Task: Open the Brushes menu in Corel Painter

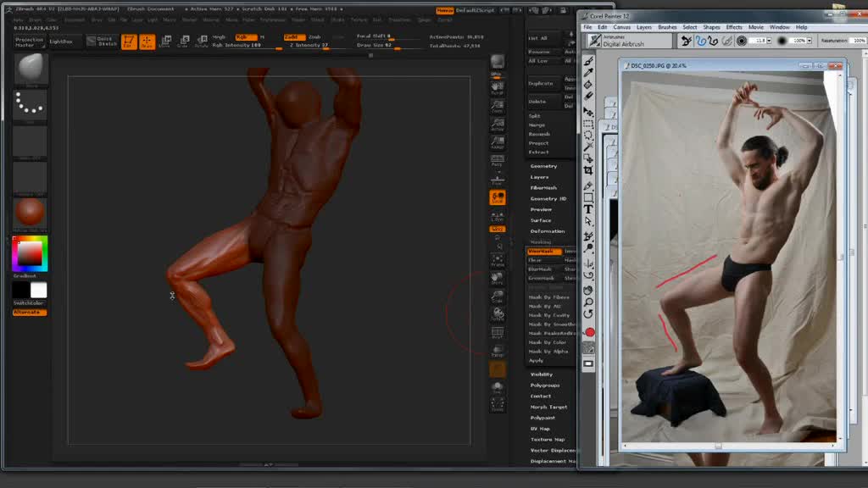Action: point(667,27)
